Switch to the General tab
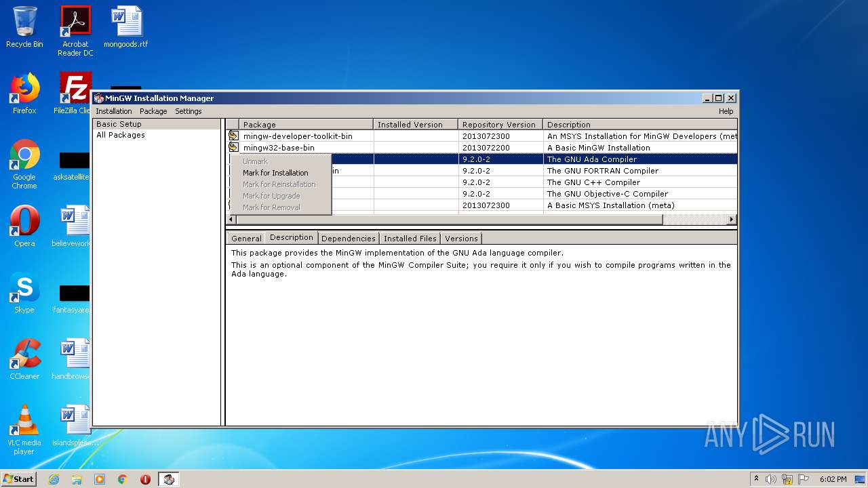The width and height of the screenshot is (868, 488). coord(246,239)
